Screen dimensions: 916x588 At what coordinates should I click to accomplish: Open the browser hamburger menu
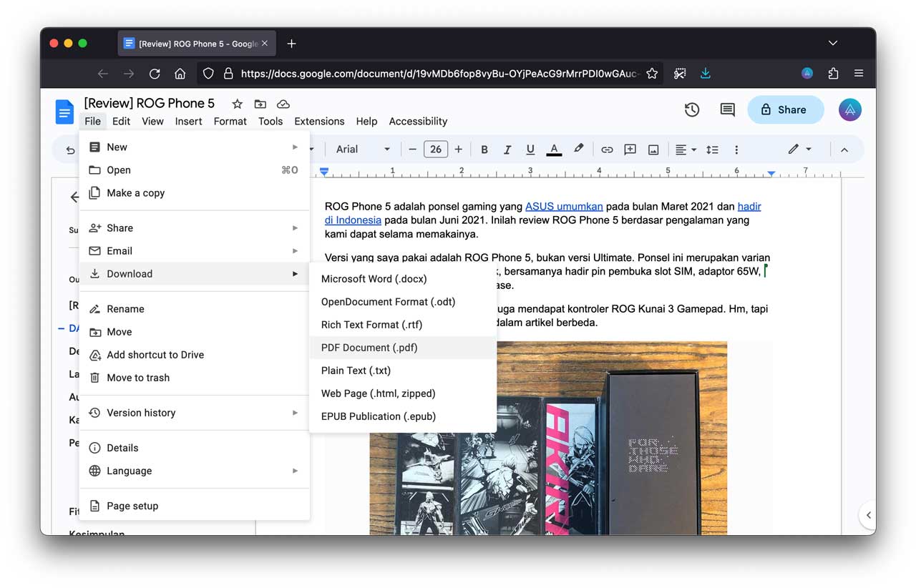(859, 74)
